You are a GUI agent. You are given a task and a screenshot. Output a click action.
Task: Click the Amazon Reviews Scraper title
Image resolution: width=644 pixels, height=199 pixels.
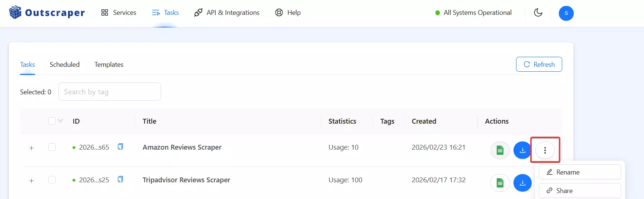182,147
